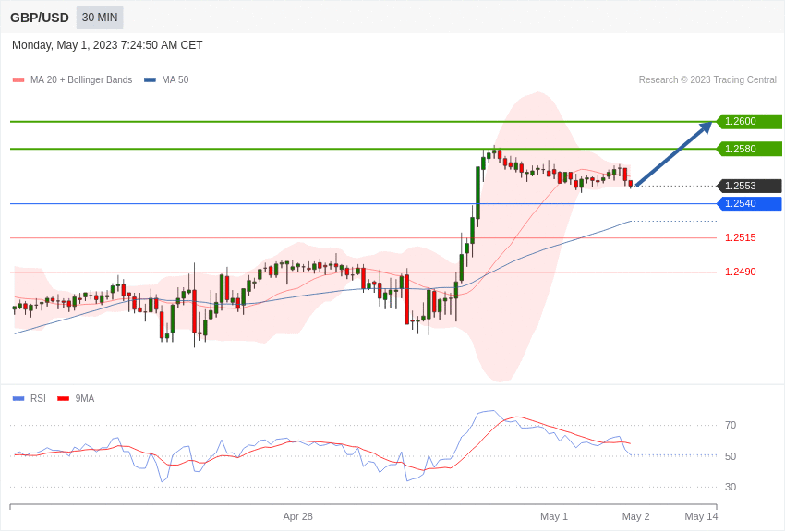Click the May 1 axis date label

point(554,516)
